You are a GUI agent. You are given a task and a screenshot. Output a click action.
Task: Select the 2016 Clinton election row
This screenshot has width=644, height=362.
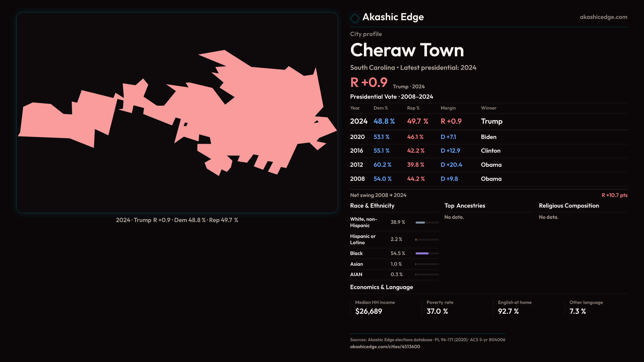(x=488, y=151)
